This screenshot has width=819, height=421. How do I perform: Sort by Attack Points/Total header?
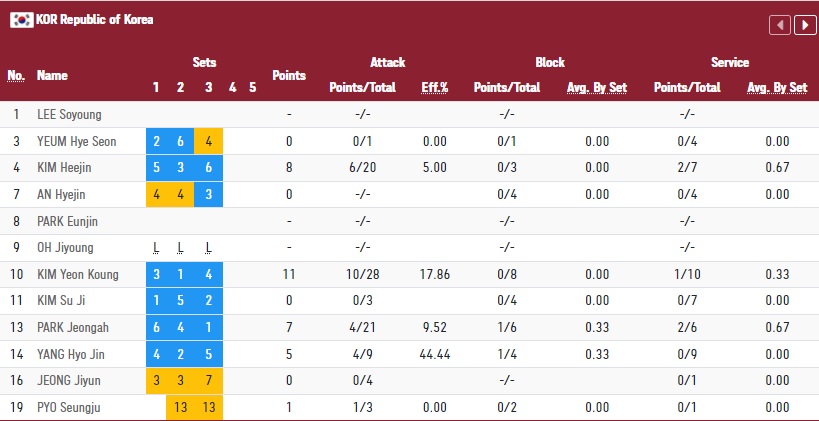(x=365, y=88)
